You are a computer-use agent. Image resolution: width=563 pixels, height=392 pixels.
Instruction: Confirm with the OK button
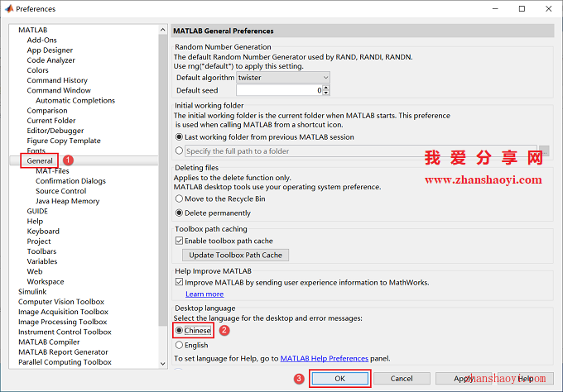tap(339, 379)
